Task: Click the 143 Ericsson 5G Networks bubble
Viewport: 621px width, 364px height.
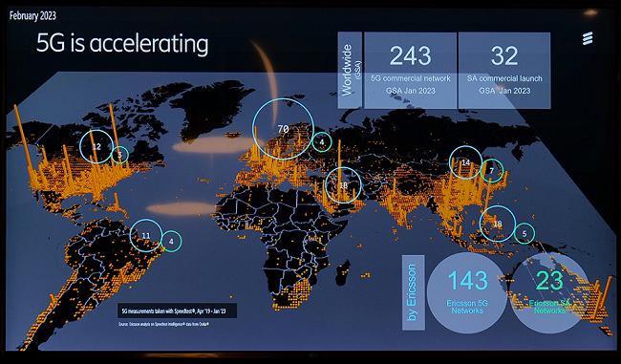Action: point(467,292)
